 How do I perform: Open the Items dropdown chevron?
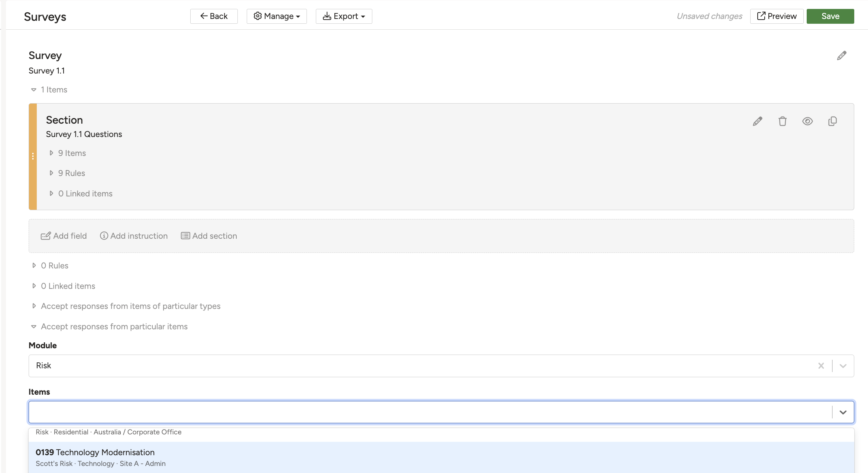click(843, 412)
